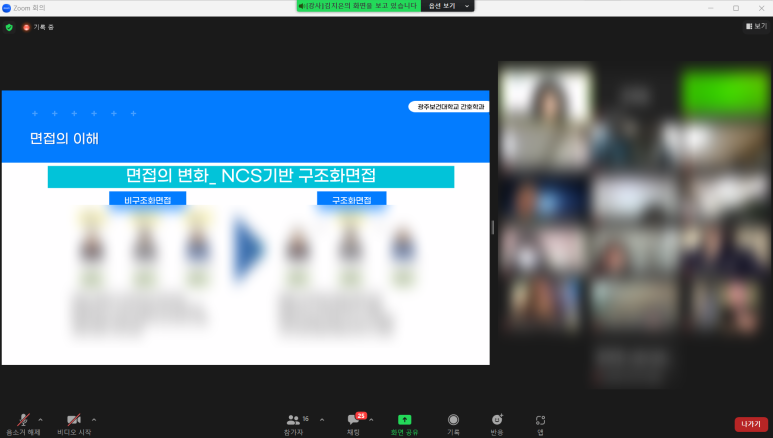Click the red 나가기 leave button
773x438 pixels.
[750, 424]
